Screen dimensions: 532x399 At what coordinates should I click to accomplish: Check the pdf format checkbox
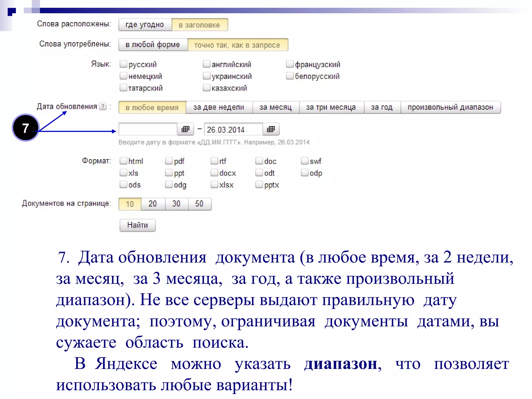click(169, 161)
